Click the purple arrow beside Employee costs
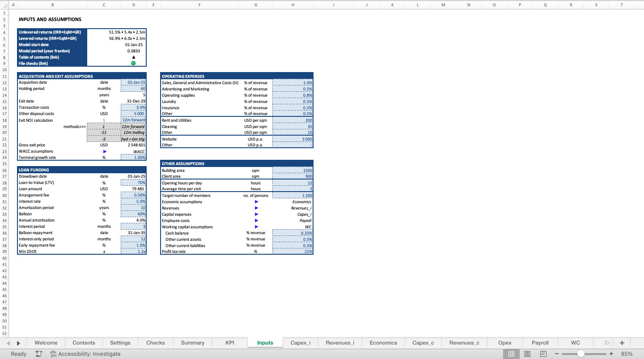Screen dimensions: 644x359 tap(256, 220)
